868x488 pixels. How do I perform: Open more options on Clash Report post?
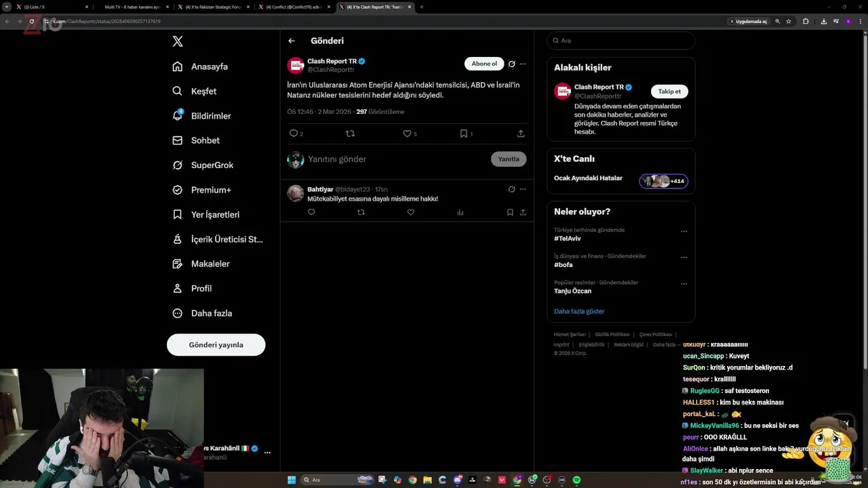[523, 64]
